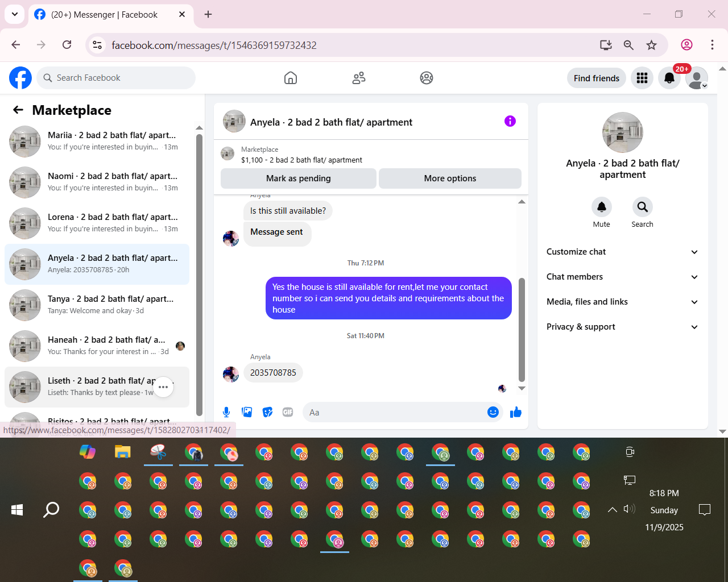Expand Media, files and links section
This screenshot has height=582, width=728.
(623, 302)
